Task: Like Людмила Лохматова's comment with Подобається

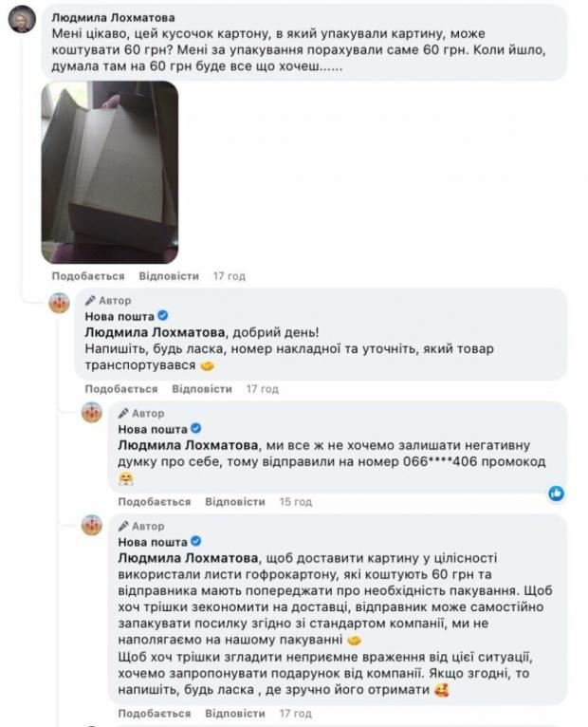Action: click(x=88, y=276)
